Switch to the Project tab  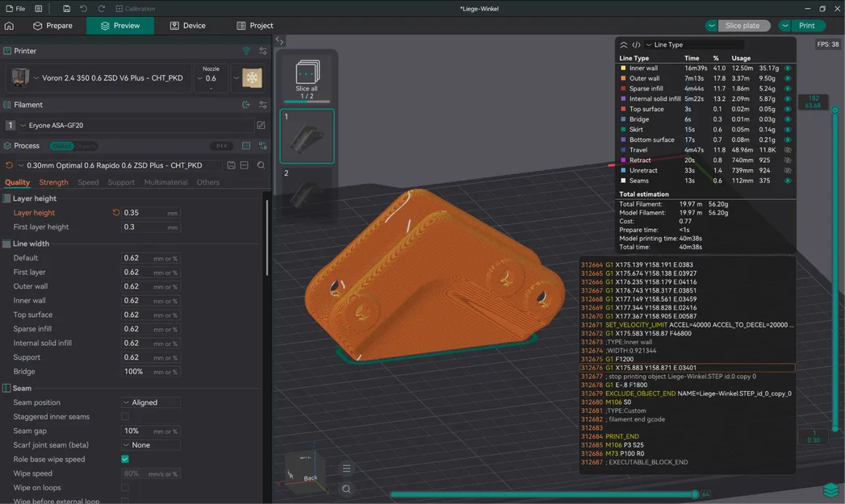[254, 25]
